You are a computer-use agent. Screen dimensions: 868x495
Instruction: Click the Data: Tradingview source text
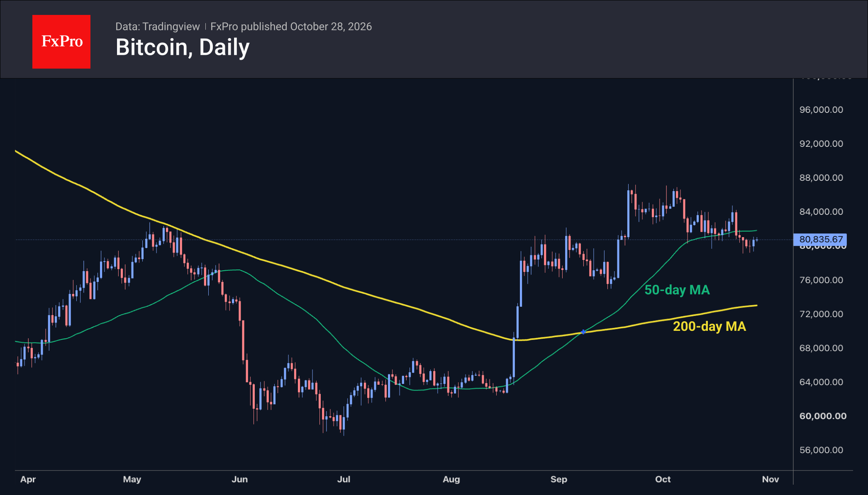(x=157, y=27)
